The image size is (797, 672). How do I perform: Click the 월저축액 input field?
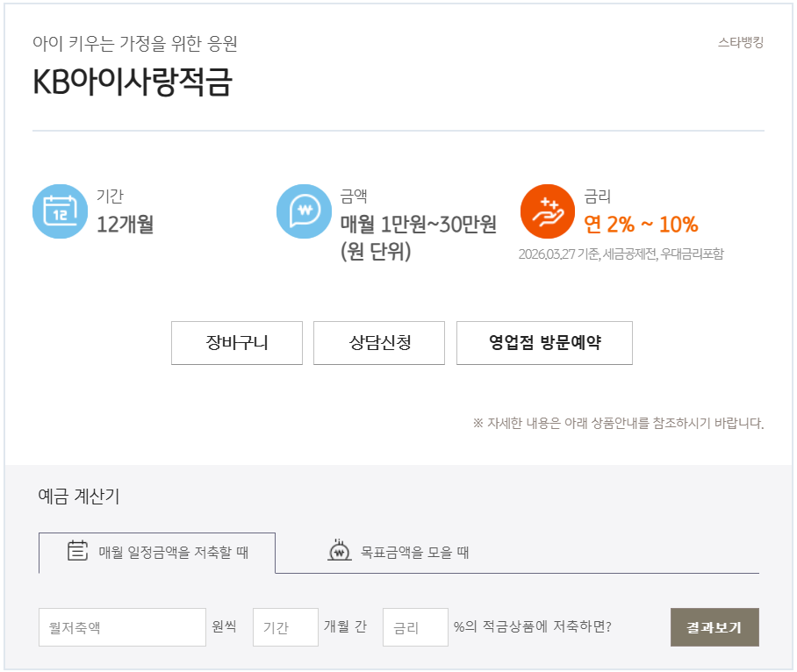(122, 627)
